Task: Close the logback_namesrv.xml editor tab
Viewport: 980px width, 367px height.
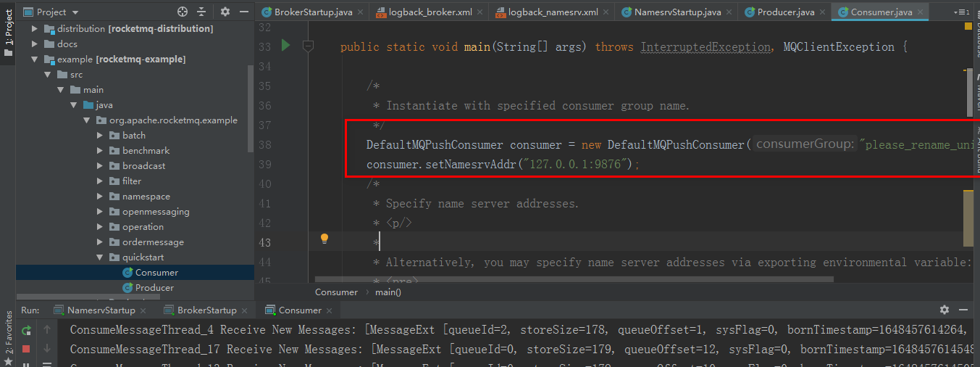Action: 606,12
